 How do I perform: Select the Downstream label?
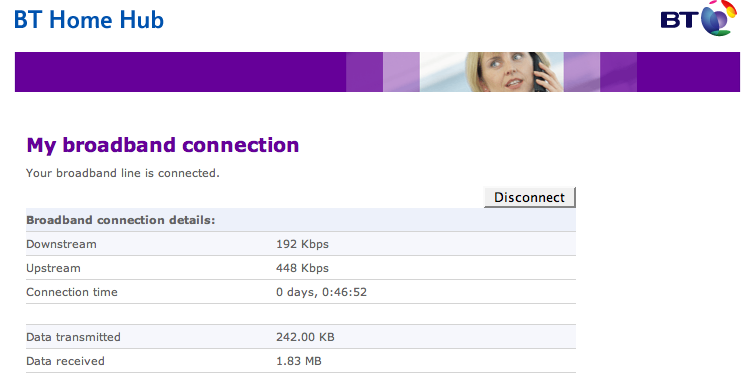coord(61,244)
